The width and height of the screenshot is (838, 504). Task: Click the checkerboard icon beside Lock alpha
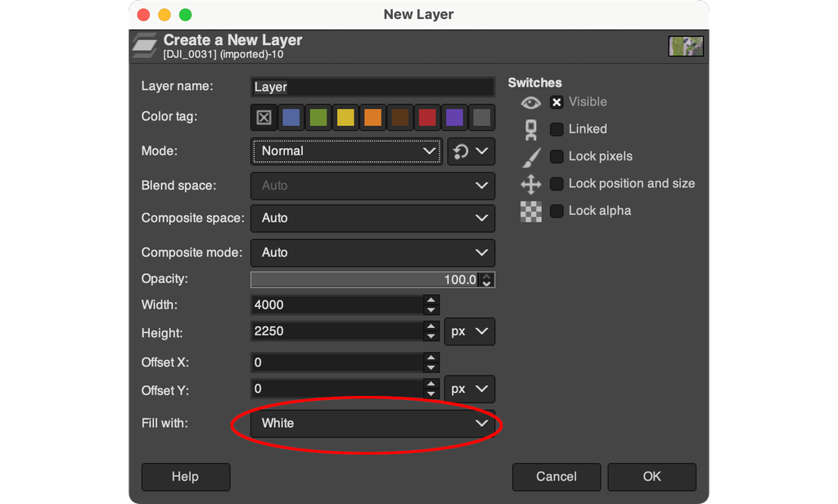click(x=530, y=211)
